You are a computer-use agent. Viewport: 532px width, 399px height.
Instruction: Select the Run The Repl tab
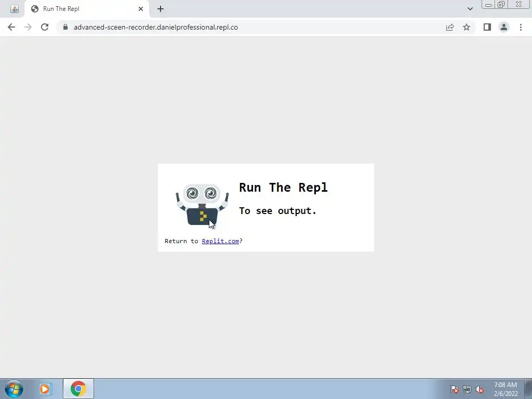(87, 9)
